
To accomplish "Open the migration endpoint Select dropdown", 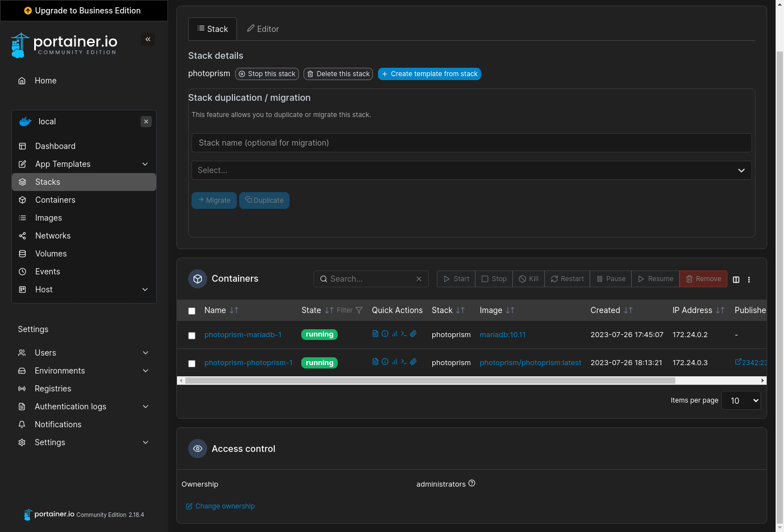I will [471, 170].
